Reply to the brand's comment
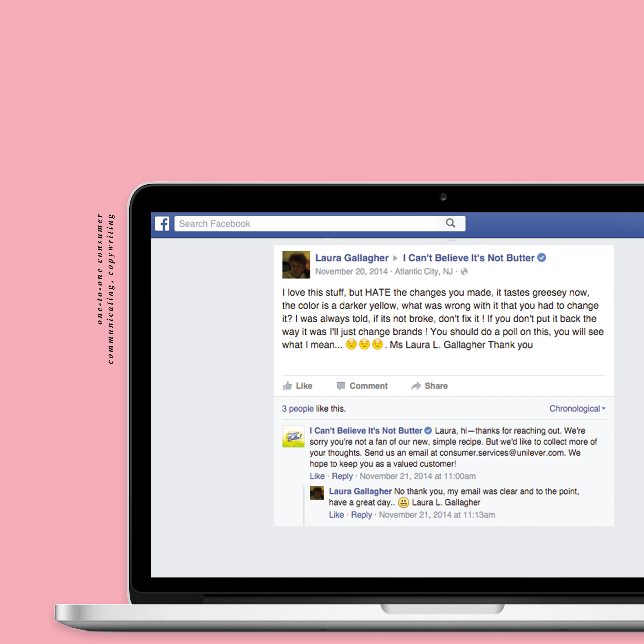 (x=342, y=476)
